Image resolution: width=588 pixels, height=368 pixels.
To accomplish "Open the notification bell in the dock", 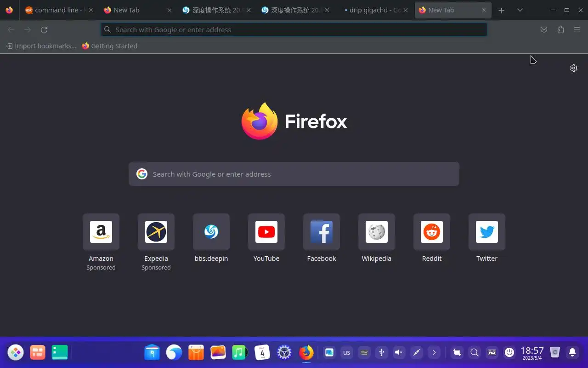I will pyautogui.click(x=572, y=353).
